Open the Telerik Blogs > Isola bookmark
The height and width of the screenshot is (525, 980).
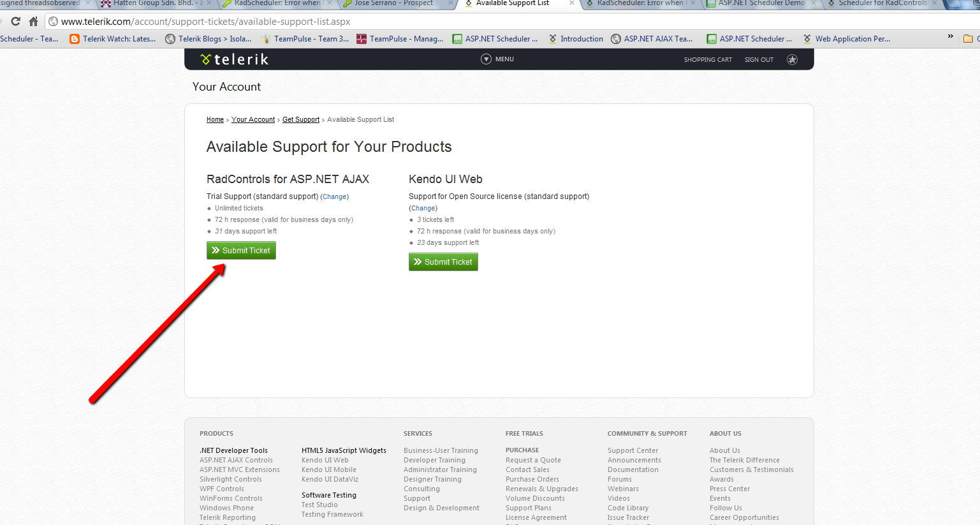208,39
